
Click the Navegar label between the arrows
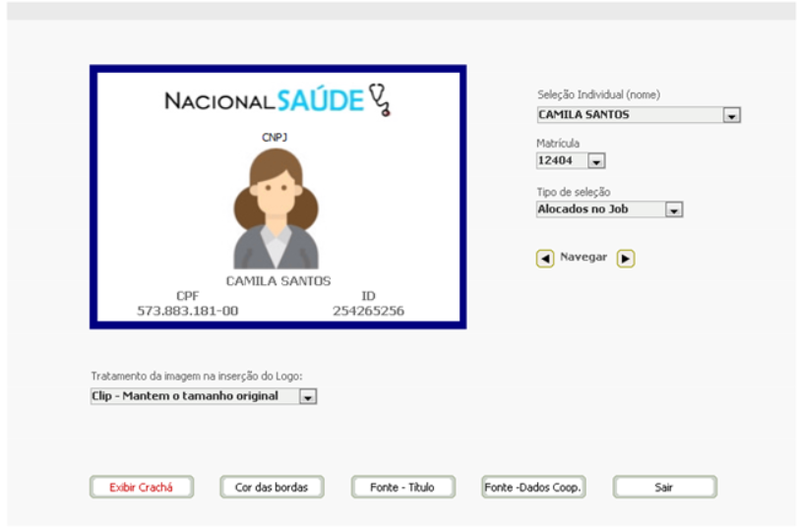tap(583, 258)
